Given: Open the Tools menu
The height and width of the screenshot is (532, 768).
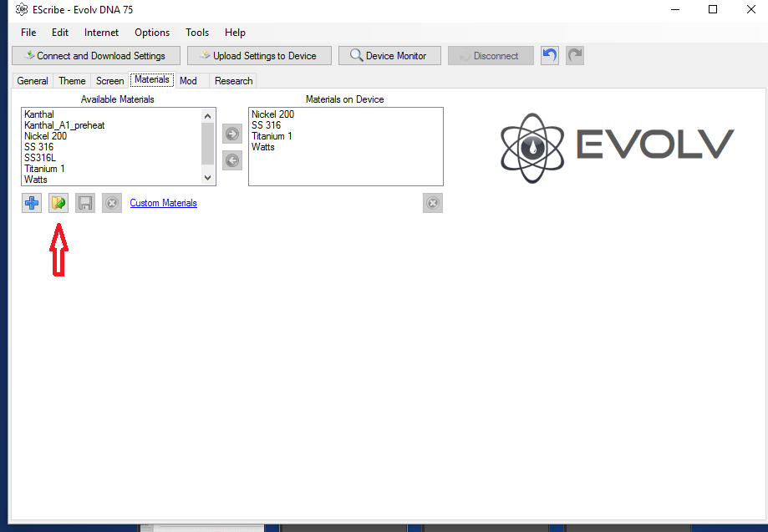Looking at the screenshot, I should pyautogui.click(x=197, y=33).
